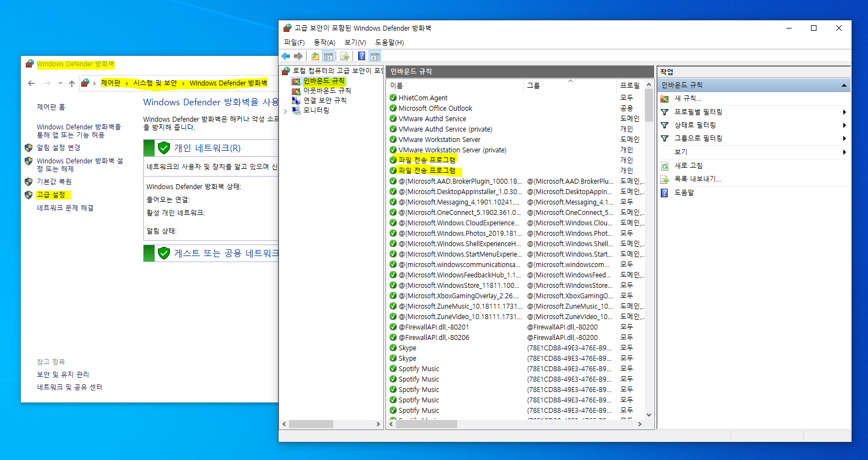Click the 제어판 breadcrumb segment
The height and width of the screenshot is (460, 868).
tap(111, 83)
